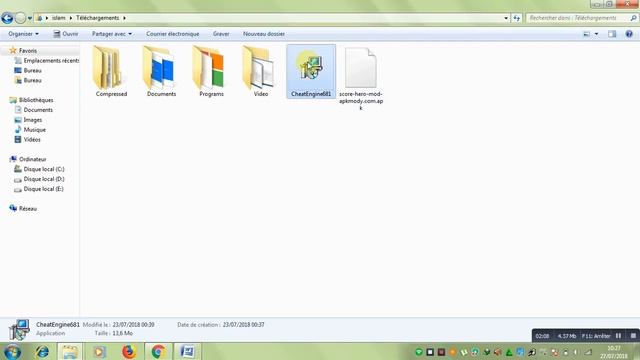Open Microsoft Word from the taskbar
Viewport: 640px width, 360px height.
[187, 351]
